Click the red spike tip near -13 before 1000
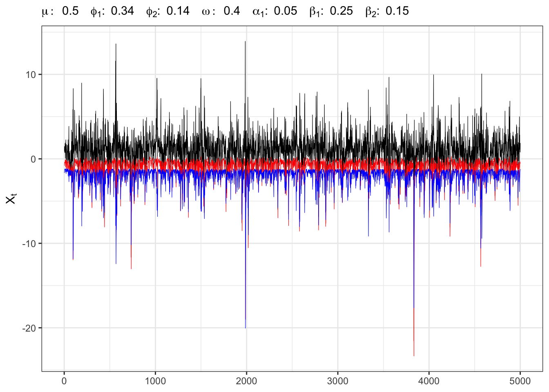Screen dimensions: 549x392 [131, 268]
